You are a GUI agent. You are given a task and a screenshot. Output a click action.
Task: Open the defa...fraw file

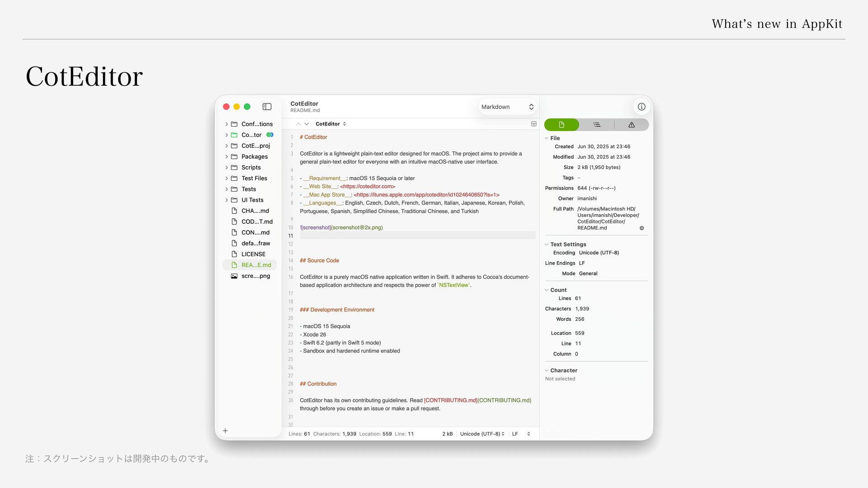click(x=250, y=243)
